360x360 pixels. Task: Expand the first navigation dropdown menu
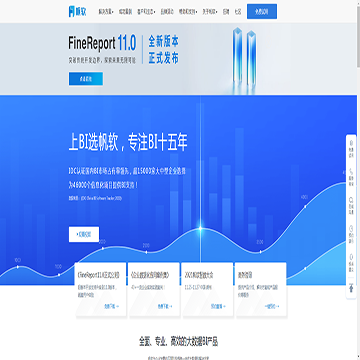[x=106, y=11]
